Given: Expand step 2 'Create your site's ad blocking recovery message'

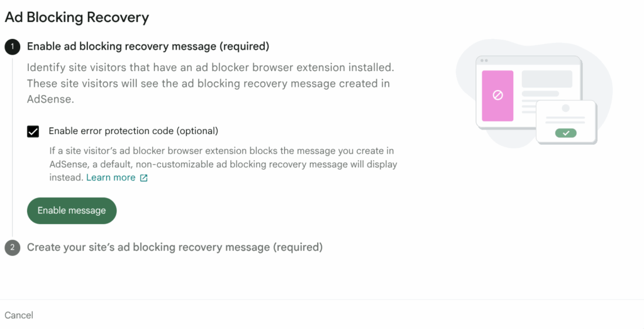Looking at the screenshot, I should tap(175, 247).
